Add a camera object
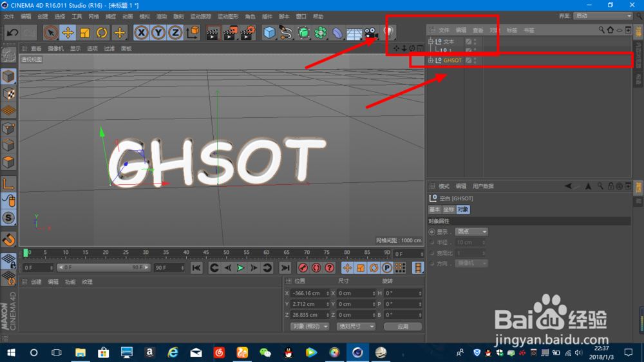This screenshot has width=644, height=362. 371,32
